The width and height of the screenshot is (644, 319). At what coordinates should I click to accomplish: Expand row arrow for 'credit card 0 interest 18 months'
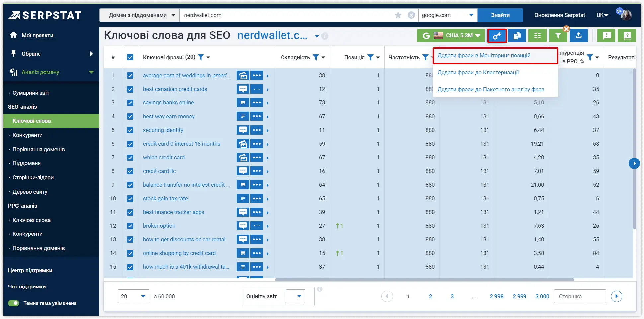click(268, 144)
